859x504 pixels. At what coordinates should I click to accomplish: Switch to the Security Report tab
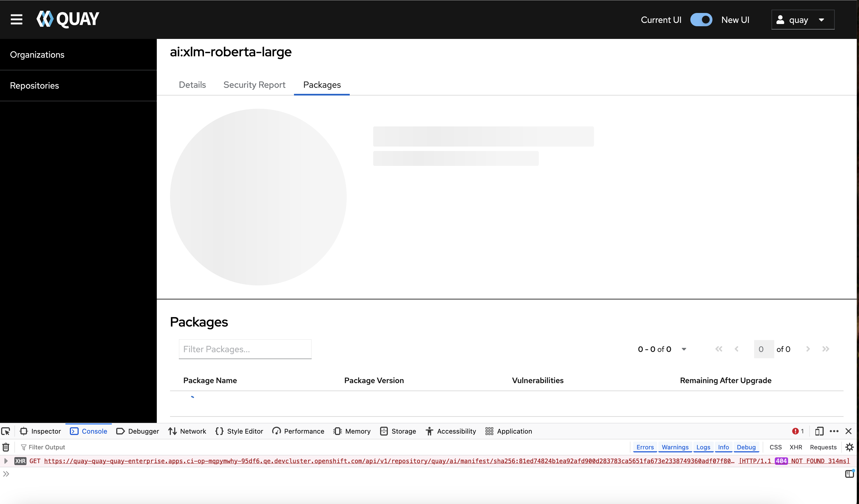[x=254, y=85]
